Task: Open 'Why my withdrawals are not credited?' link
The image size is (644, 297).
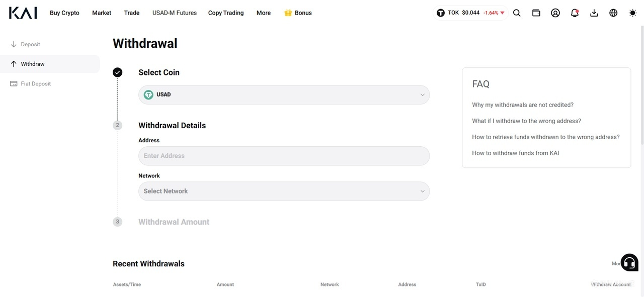Action: [523, 105]
